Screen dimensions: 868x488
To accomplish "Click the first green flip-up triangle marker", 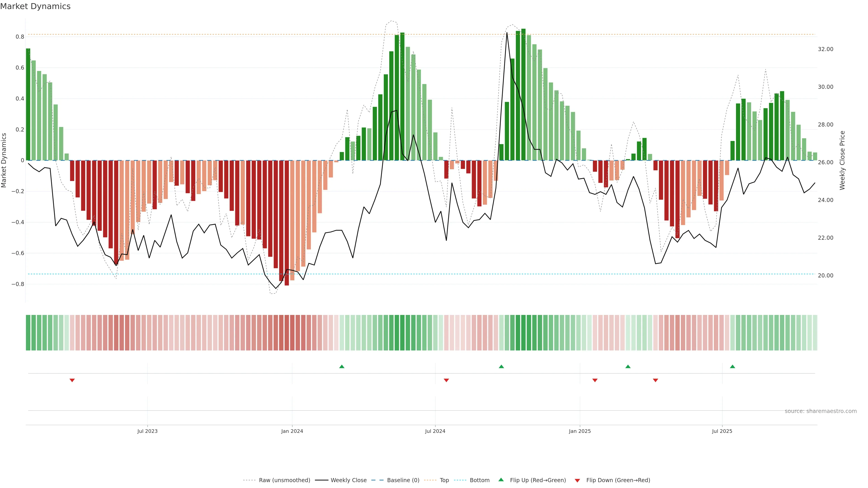I will pyautogui.click(x=342, y=366).
